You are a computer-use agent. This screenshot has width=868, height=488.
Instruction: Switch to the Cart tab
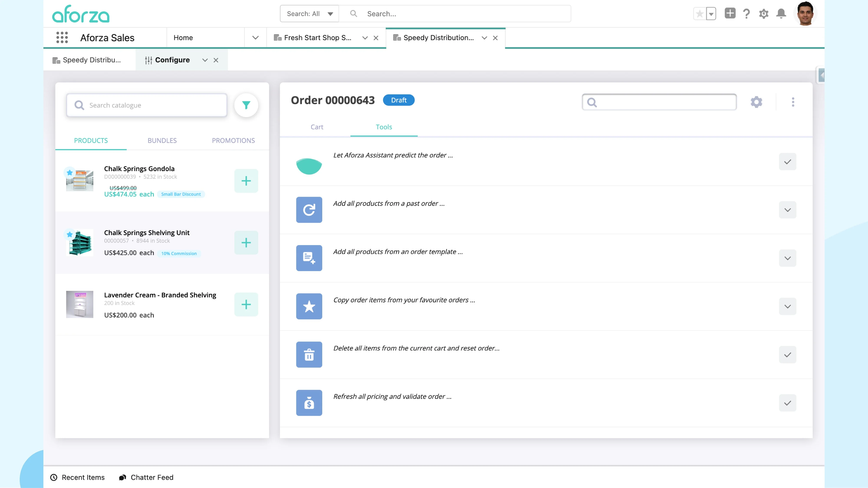click(x=317, y=127)
